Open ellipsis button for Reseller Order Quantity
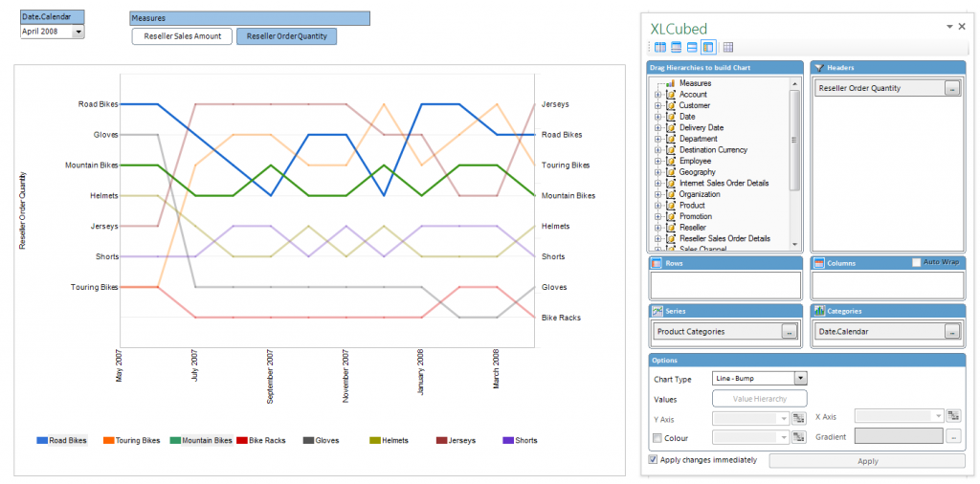 (x=951, y=88)
